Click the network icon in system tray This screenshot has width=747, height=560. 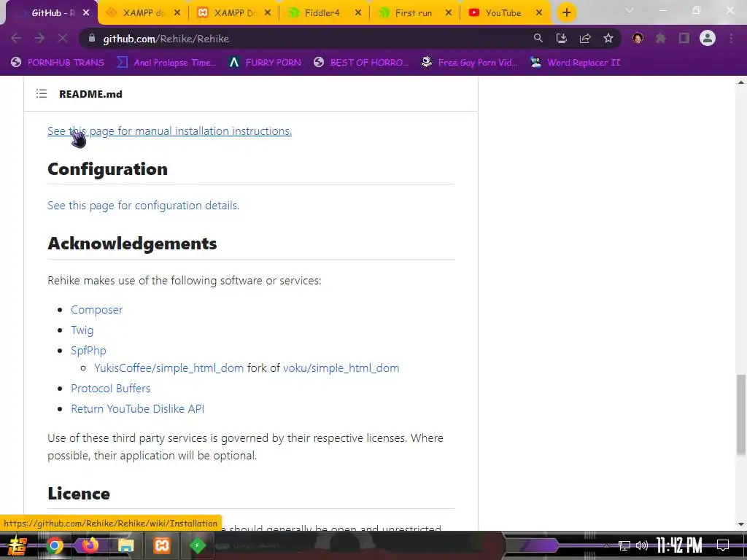click(x=624, y=545)
